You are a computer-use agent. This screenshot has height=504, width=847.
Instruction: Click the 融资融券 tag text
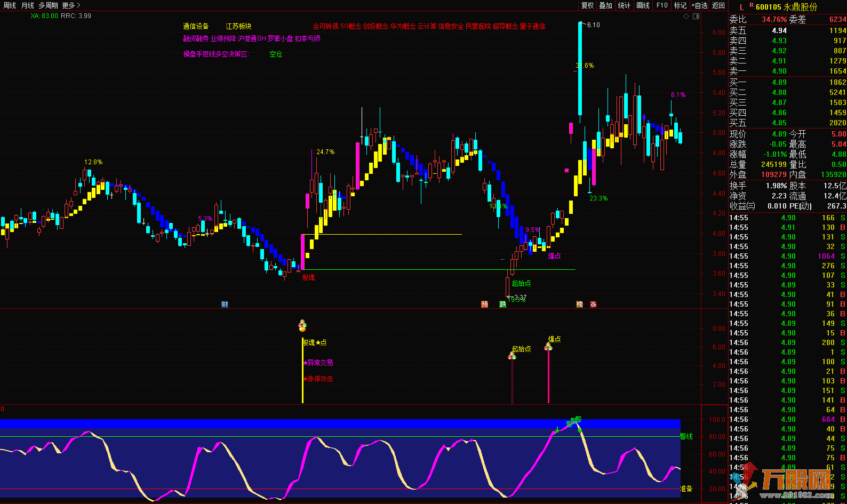[x=196, y=38]
